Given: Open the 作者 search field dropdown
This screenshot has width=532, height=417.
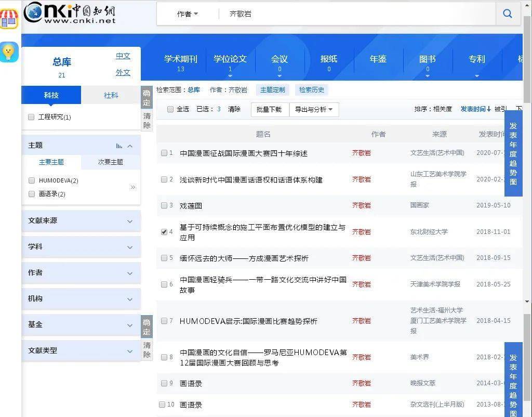Looking at the screenshot, I should (x=188, y=14).
